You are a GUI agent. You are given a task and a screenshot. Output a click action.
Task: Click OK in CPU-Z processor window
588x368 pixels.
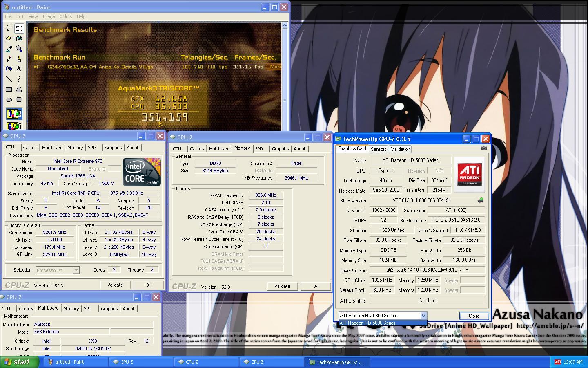coord(148,285)
